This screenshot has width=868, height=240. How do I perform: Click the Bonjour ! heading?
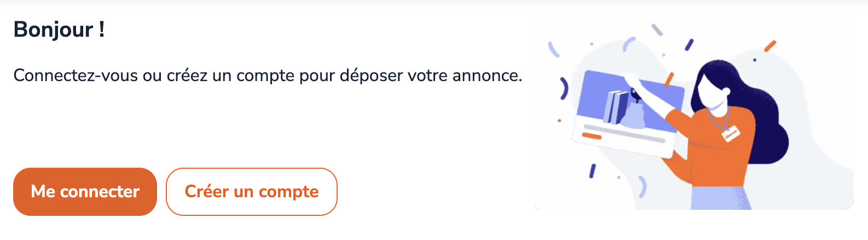coord(59,30)
